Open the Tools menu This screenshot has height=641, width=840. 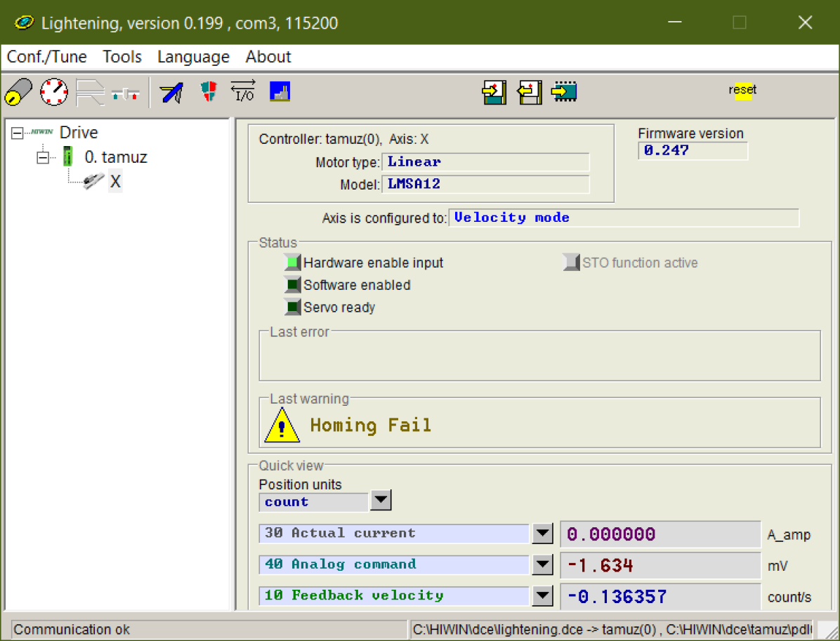click(x=122, y=57)
